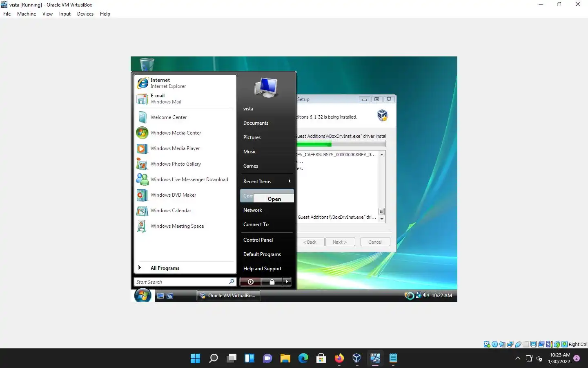Click Show Desktop in Vista quick launch
Viewport: 588px width, 368px height.
(x=160, y=296)
